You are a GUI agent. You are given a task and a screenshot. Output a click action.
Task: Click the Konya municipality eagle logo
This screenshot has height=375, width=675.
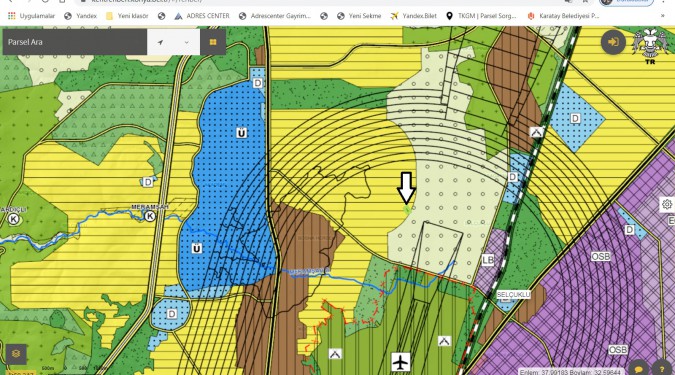click(x=650, y=45)
